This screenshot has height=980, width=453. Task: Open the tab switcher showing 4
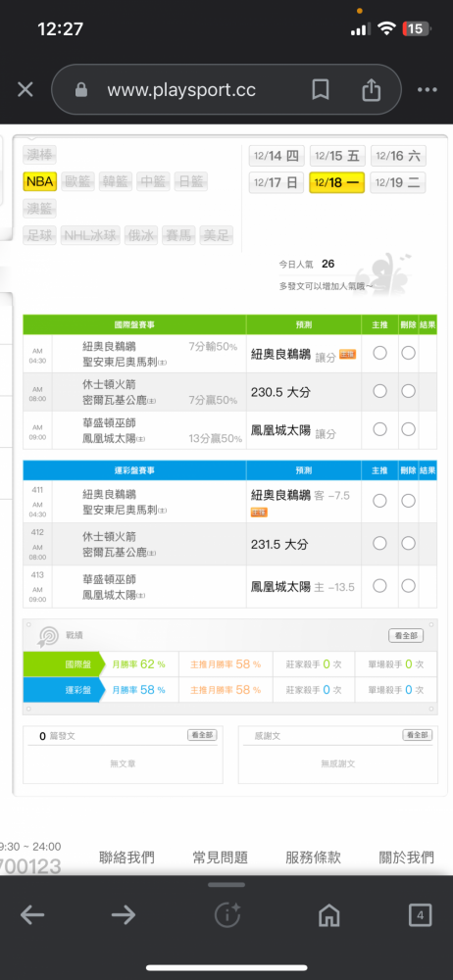[x=420, y=915]
